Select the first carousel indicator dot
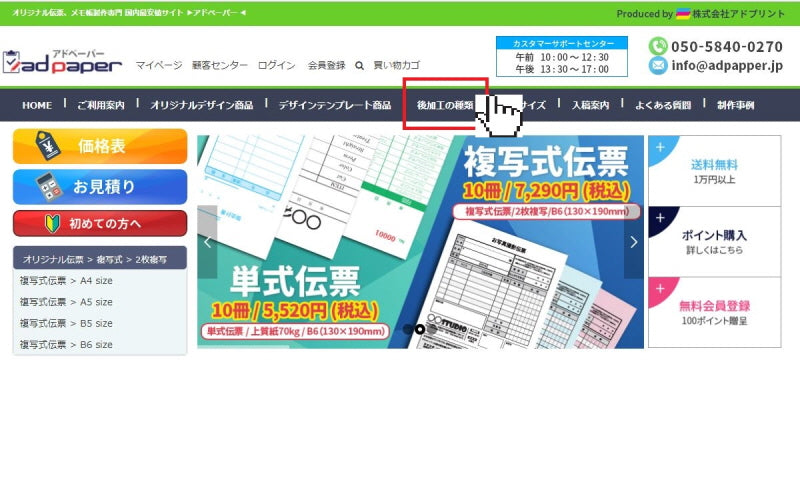 (x=408, y=330)
